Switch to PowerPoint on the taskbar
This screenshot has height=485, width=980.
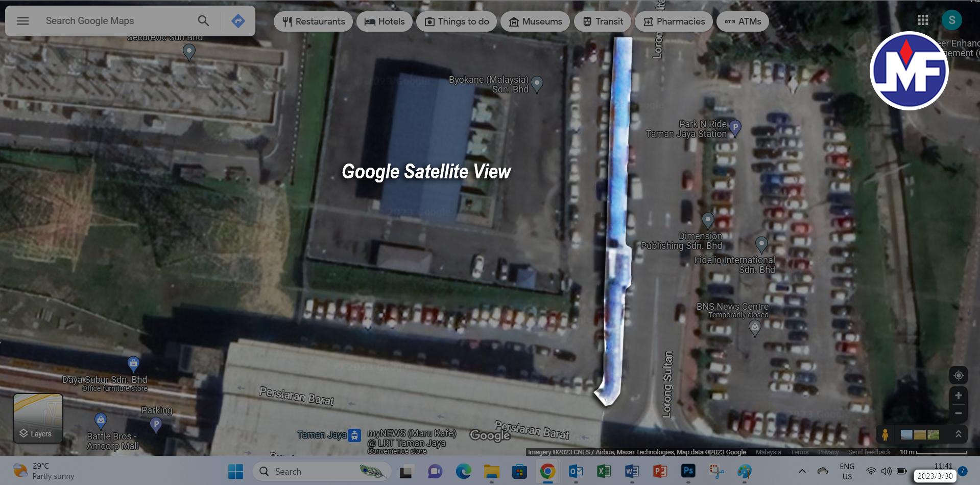(660, 471)
